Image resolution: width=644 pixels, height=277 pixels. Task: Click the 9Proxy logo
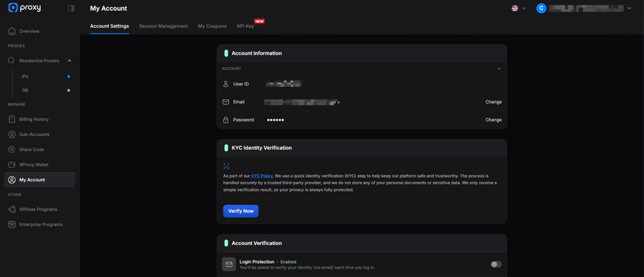(x=25, y=8)
